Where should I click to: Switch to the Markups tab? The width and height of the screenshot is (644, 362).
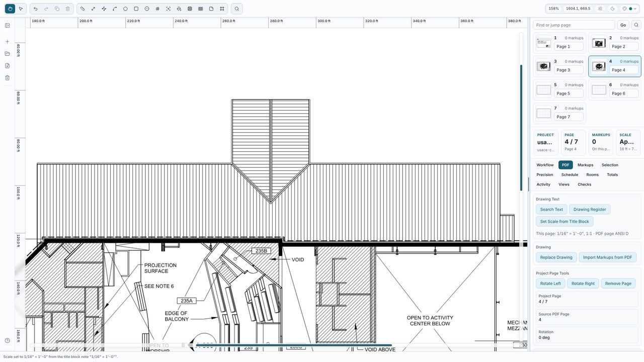[585, 165]
